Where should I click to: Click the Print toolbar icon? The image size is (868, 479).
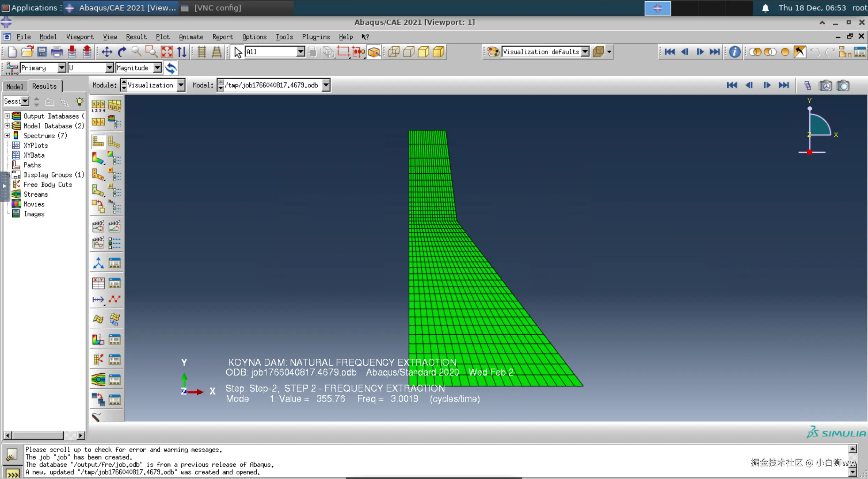pos(57,52)
